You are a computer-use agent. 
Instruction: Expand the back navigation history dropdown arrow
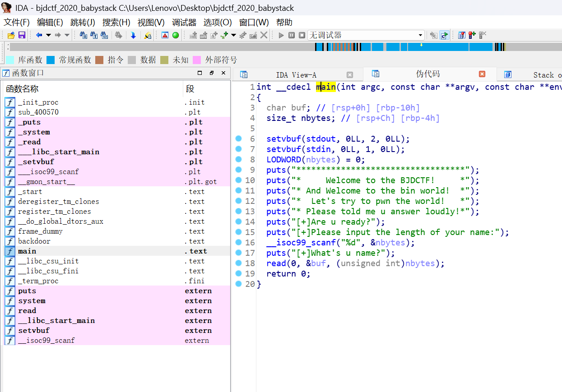[48, 35]
